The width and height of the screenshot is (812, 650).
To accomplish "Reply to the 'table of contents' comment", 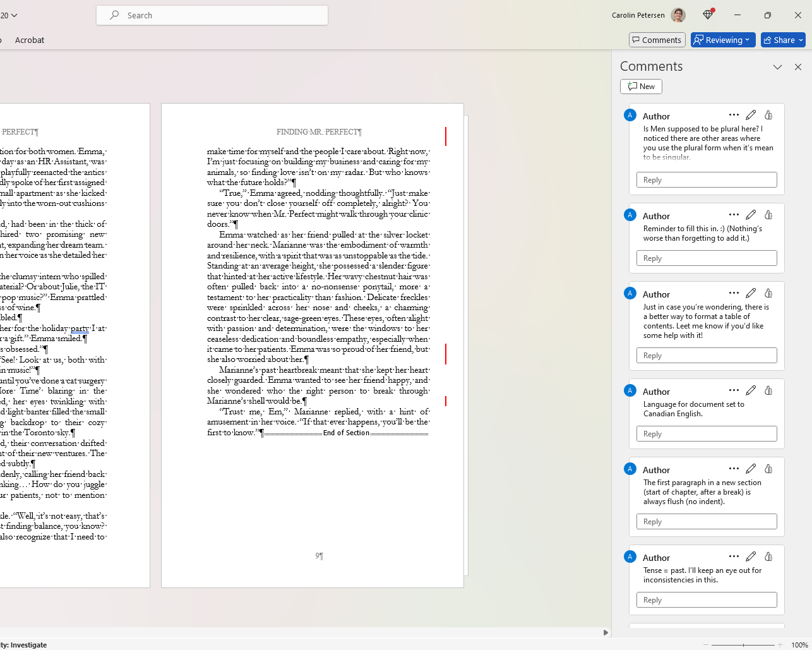I will 707,356.
